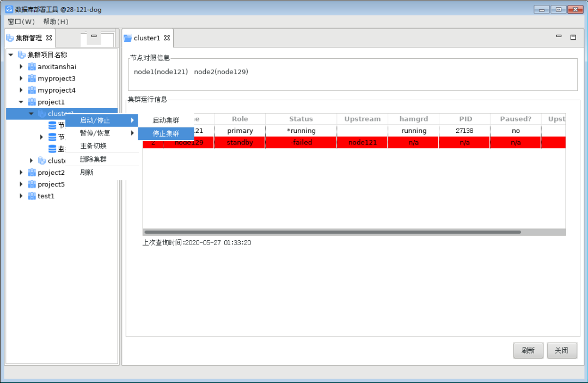
Task: Close the 集群管理 view tab
Action: coord(49,38)
